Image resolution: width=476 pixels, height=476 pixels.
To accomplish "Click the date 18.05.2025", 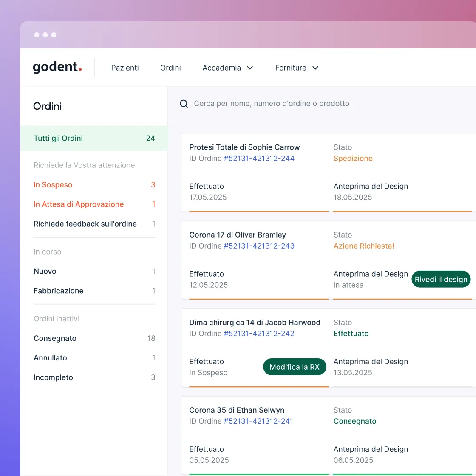I will click(x=352, y=197).
